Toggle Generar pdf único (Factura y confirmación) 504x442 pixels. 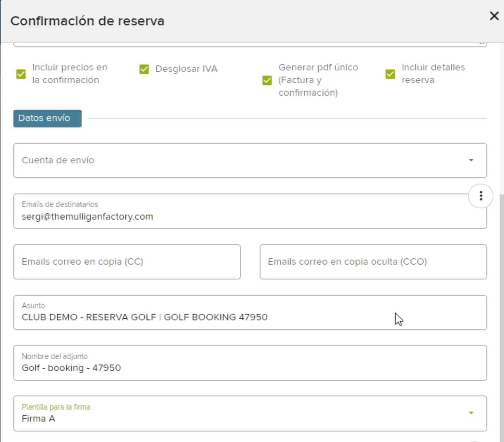[266, 80]
